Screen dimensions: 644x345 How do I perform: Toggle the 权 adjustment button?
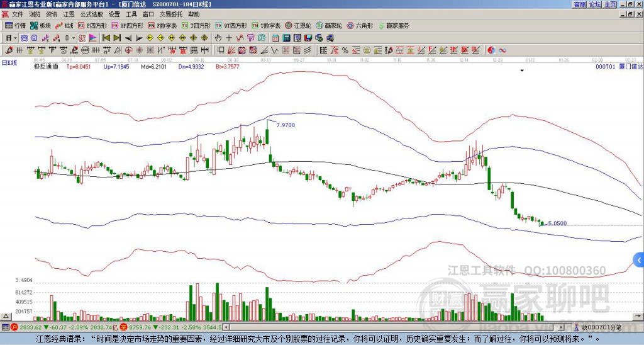pos(82,38)
